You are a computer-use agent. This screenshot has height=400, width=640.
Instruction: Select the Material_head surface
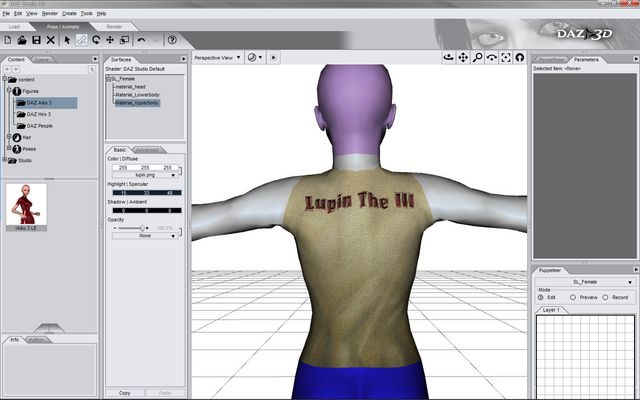click(x=130, y=87)
